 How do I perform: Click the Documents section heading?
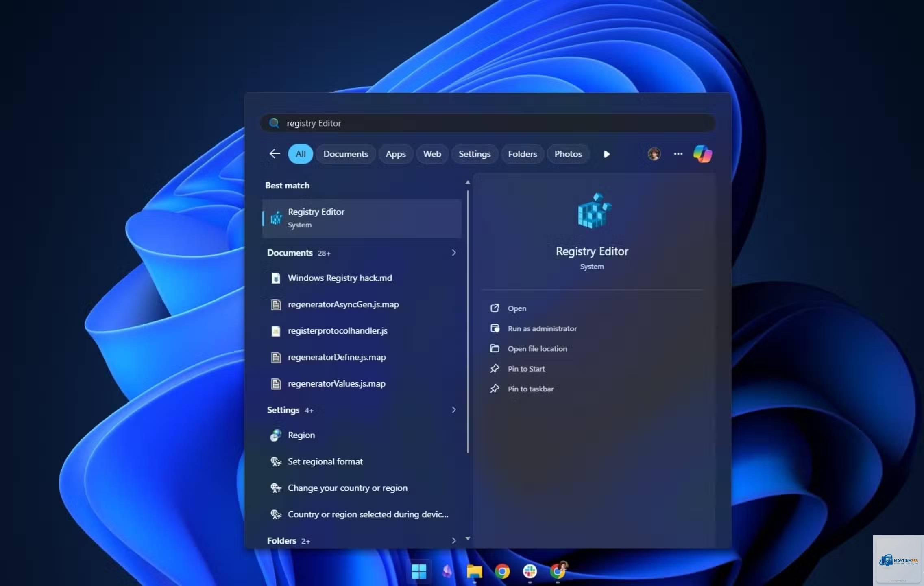coord(290,253)
